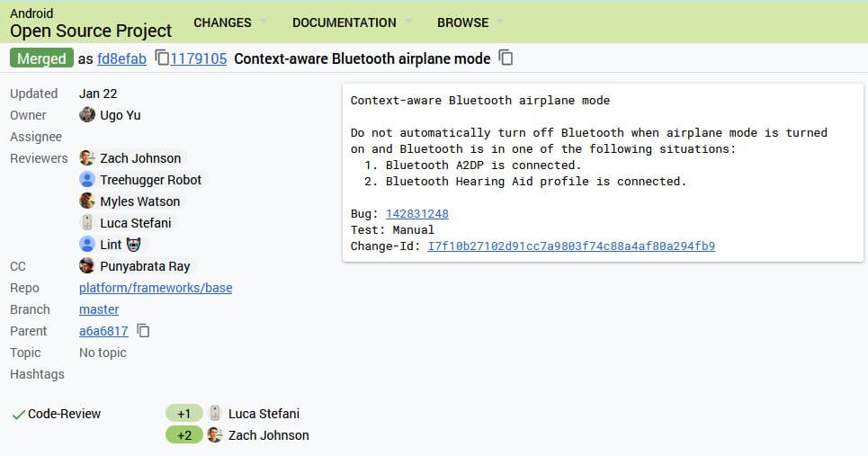The image size is (868, 456).
Task: Click Punyabrata Ray's CC avatar
Action: pyautogui.click(x=87, y=266)
